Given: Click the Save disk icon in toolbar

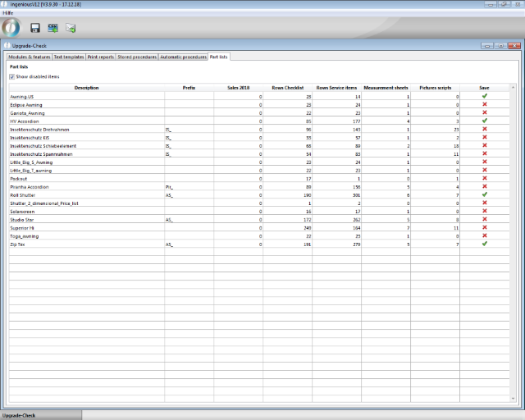Looking at the screenshot, I should click(35, 28).
